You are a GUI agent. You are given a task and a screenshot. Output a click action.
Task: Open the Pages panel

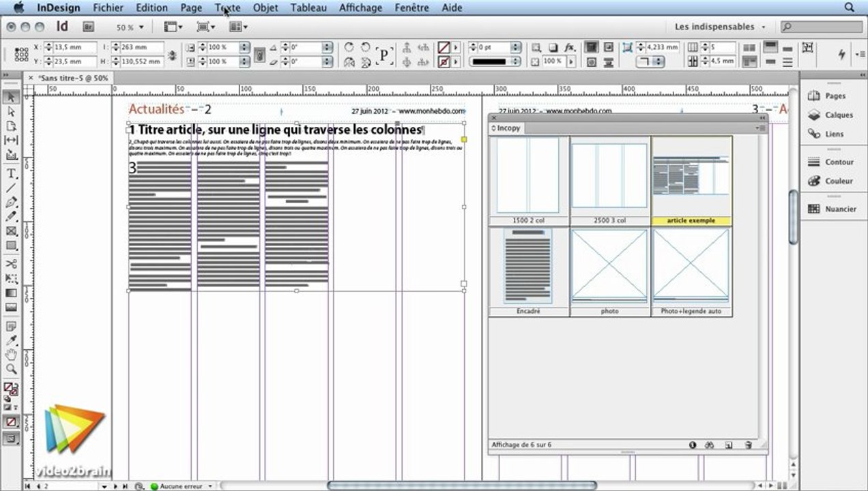[834, 96]
